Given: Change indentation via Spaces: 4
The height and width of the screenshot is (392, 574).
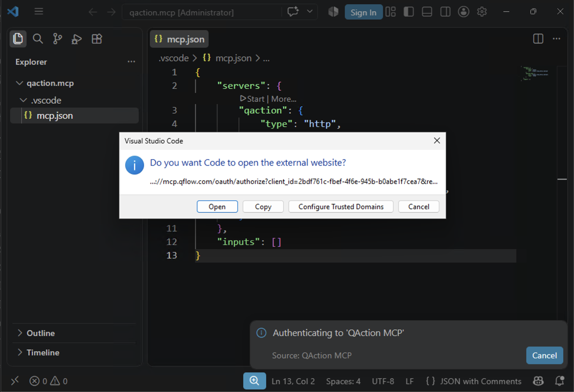Looking at the screenshot, I should click(343, 381).
